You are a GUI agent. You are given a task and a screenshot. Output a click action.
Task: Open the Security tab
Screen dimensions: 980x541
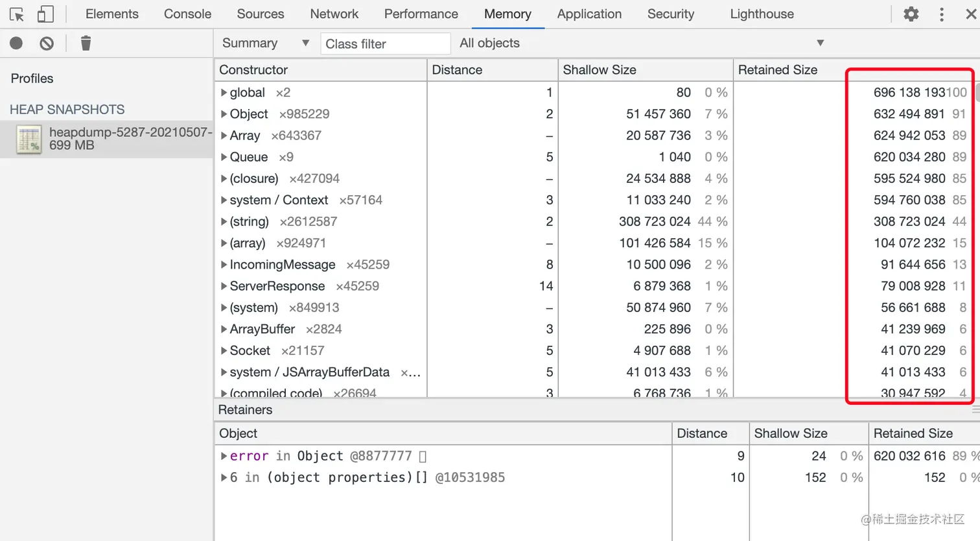(671, 14)
